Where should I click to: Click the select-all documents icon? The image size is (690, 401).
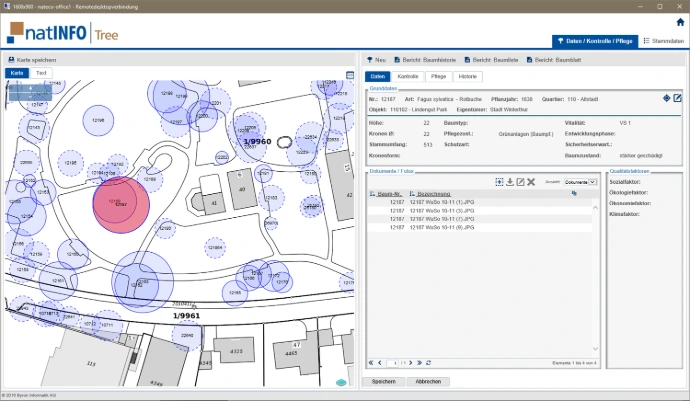(499, 182)
